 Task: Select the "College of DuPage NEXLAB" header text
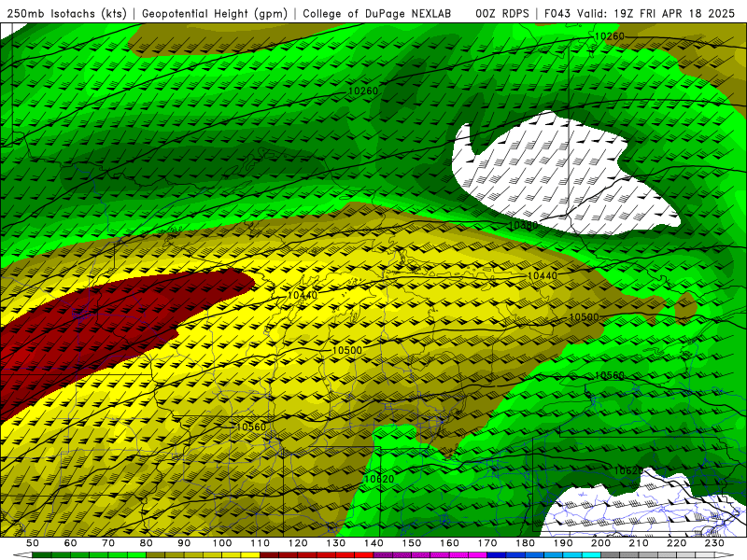[377, 13]
